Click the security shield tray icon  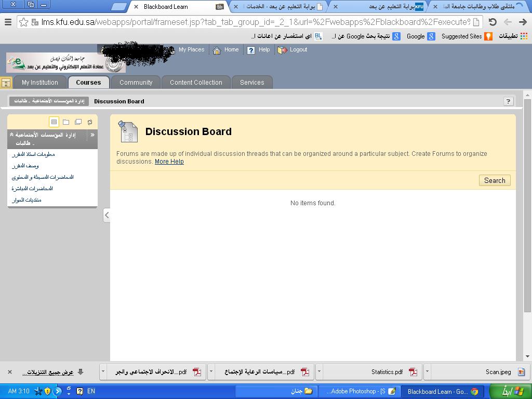(47, 391)
